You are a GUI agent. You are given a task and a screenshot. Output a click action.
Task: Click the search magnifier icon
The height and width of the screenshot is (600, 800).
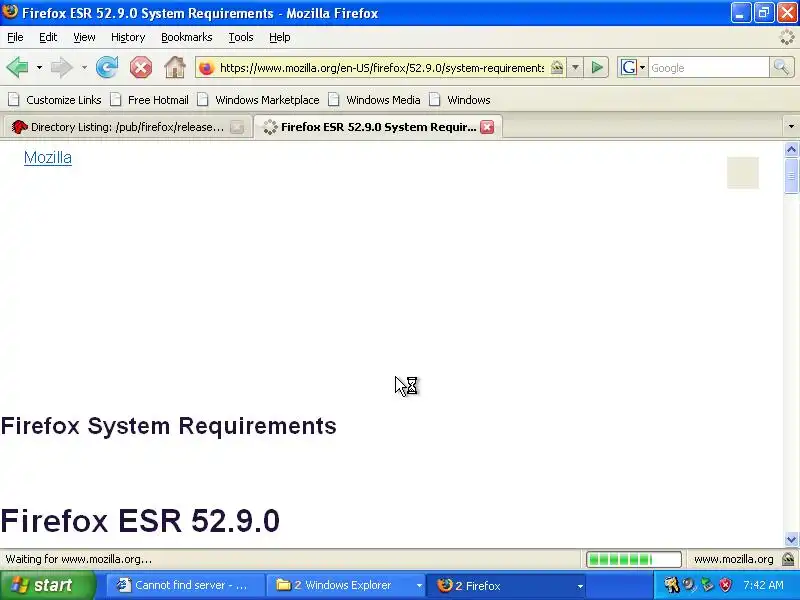(x=781, y=67)
